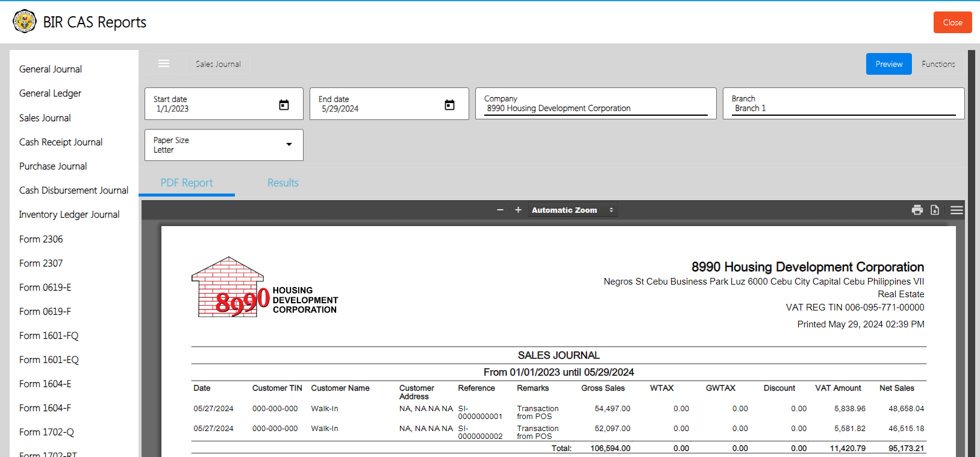This screenshot has height=457, width=980.
Task: Click the Preview button
Action: [889, 64]
